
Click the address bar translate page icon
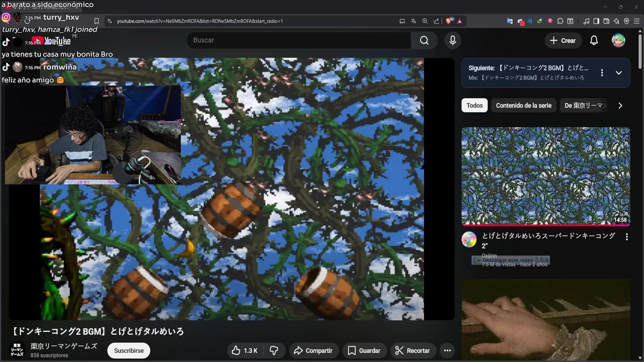414,21
